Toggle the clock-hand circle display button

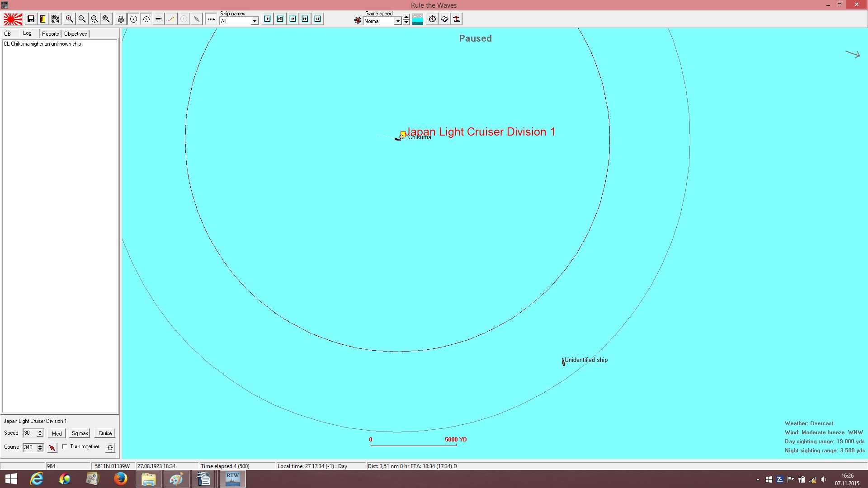(x=146, y=19)
